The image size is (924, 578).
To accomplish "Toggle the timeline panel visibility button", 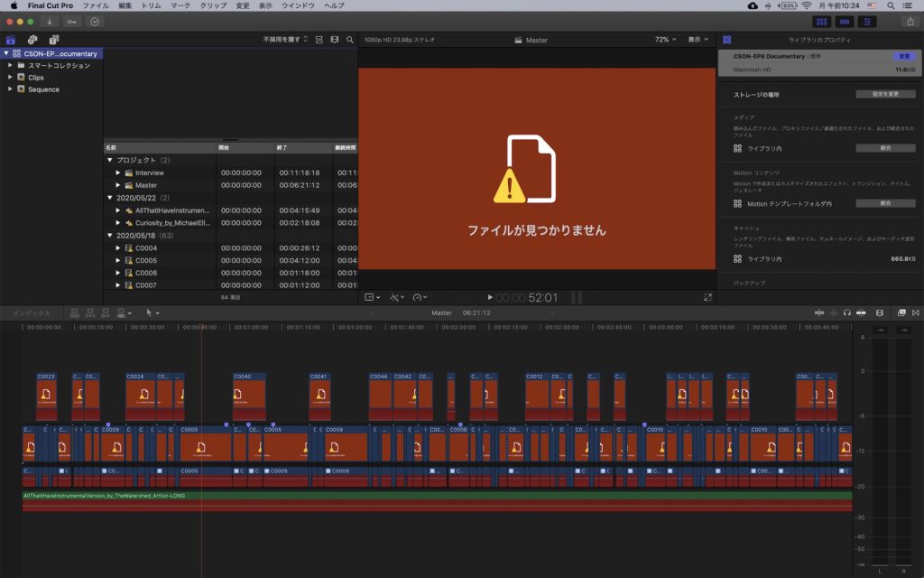I will pos(845,21).
